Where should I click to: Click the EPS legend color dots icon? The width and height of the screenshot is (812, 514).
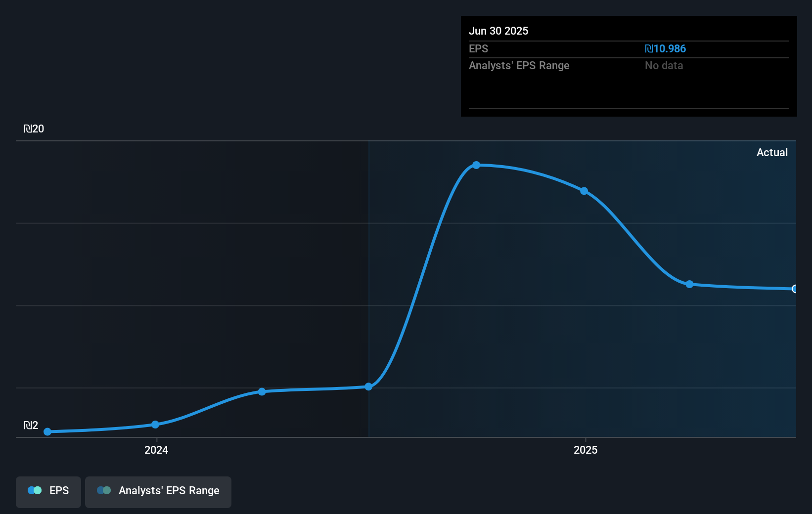point(35,490)
